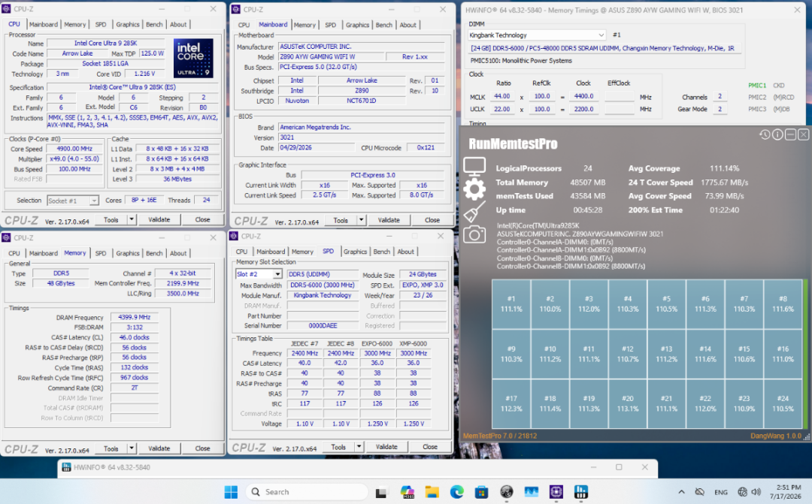This screenshot has width=812, height=504.
Task: Open Microsoft Store from the taskbar
Action: point(482,492)
